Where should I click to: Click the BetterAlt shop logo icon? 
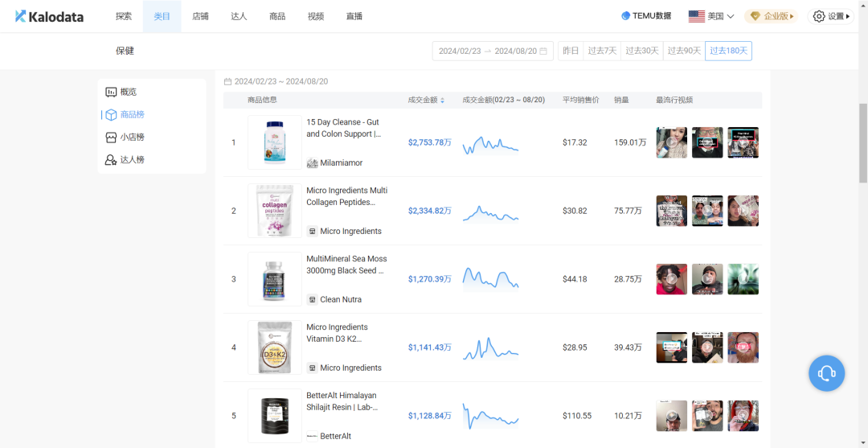(x=312, y=436)
